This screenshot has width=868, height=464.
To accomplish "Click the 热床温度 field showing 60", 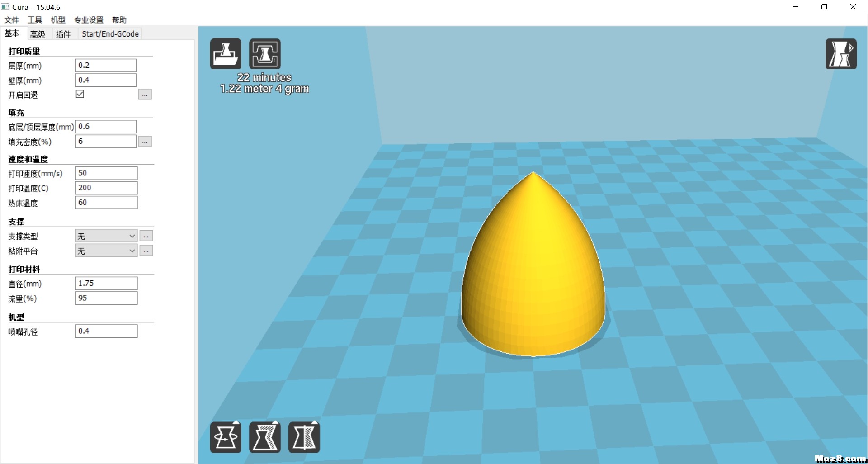I will tap(106, 203).
